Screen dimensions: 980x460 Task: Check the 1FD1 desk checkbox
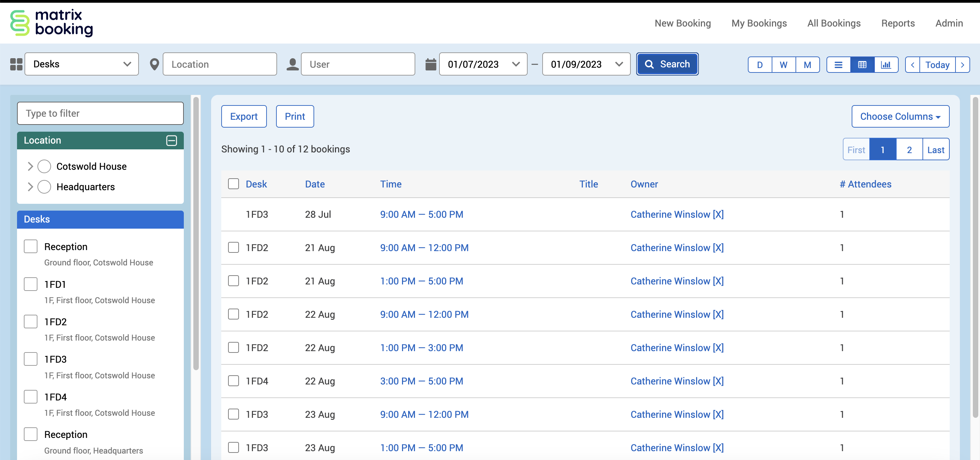tap(30, 284)
